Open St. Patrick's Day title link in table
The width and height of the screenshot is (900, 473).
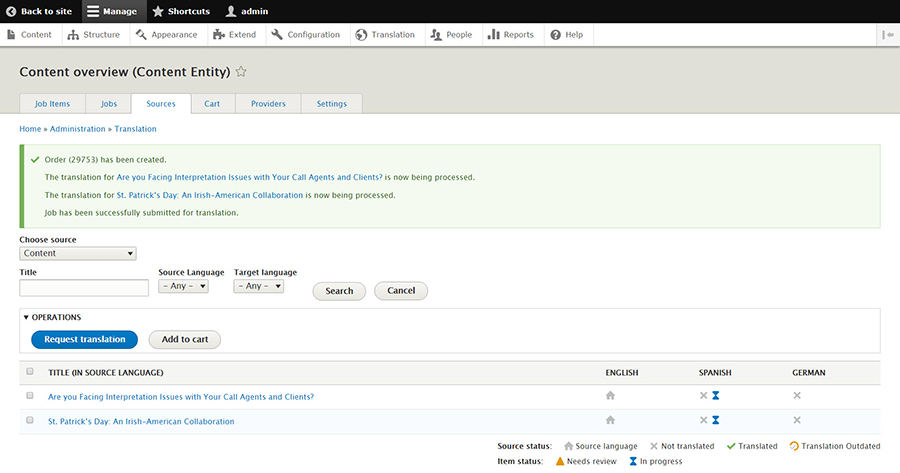(141, 421)
